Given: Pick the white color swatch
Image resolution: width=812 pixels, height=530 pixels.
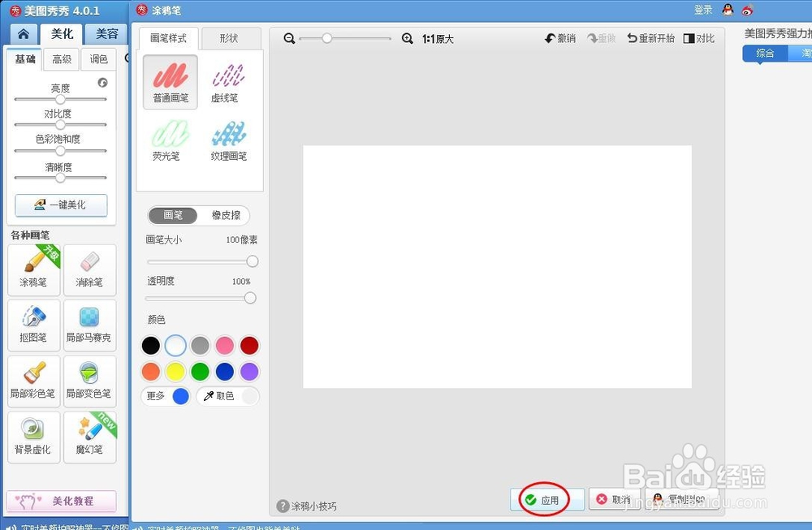Looking at the screenshot, I should [x=175, y=345].
